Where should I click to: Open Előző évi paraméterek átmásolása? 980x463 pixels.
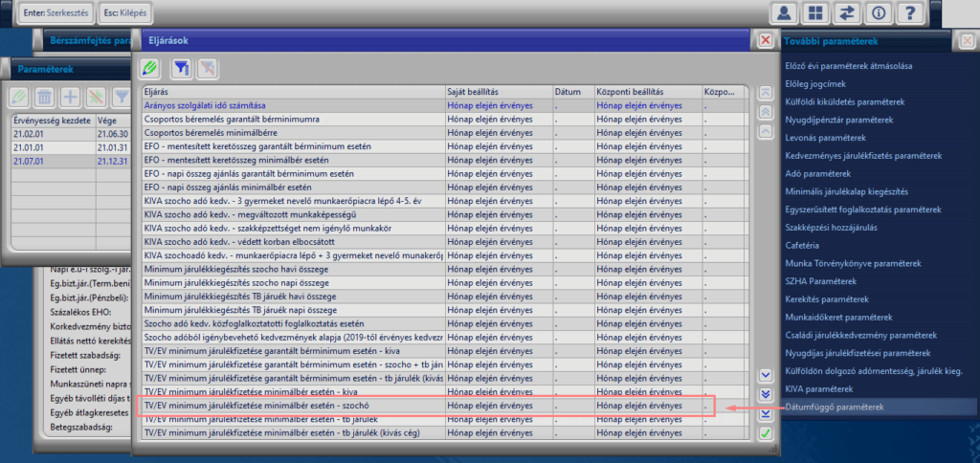(850, 66)
